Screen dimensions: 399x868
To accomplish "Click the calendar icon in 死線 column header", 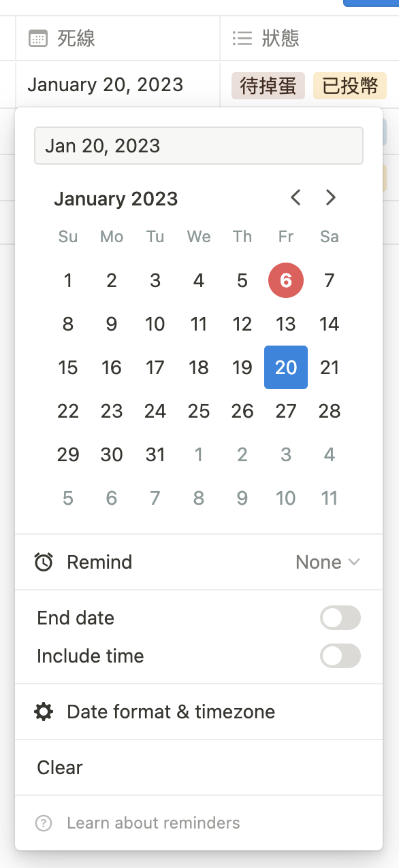I will click(x=38, y=38).
